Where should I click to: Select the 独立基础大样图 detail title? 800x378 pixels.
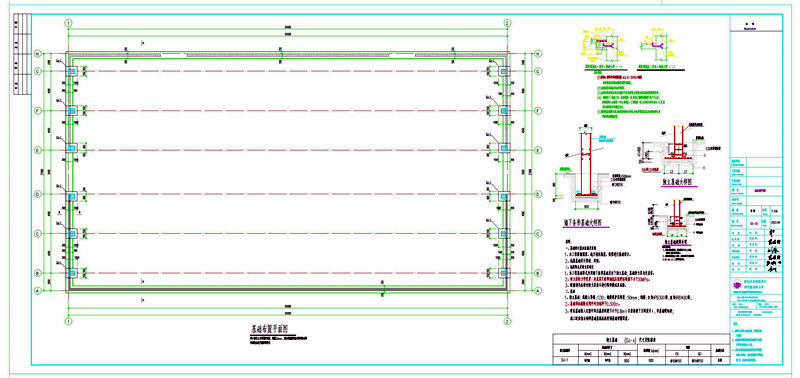677,182
